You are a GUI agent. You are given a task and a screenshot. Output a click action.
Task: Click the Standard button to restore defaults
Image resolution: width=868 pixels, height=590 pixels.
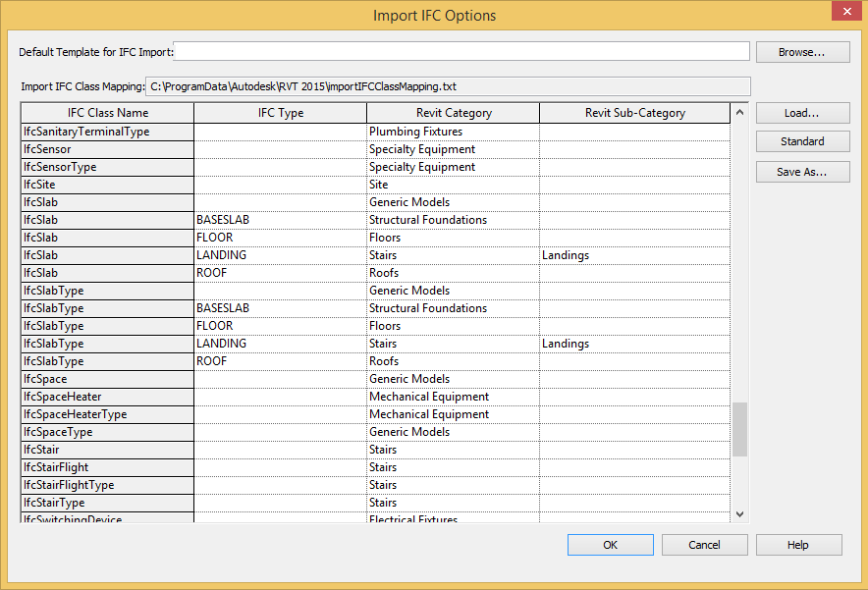coord(802,140)
